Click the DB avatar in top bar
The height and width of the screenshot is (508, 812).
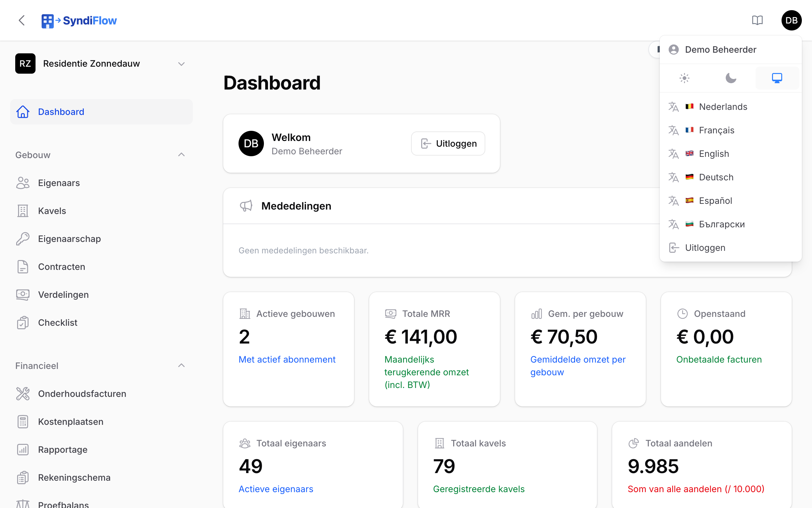pos(791,21)
